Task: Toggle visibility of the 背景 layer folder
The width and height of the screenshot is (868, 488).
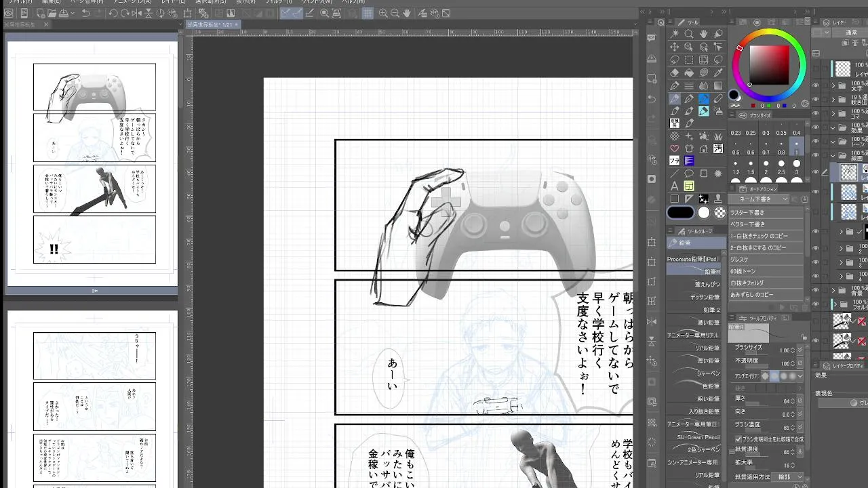Action: point(816,289)
